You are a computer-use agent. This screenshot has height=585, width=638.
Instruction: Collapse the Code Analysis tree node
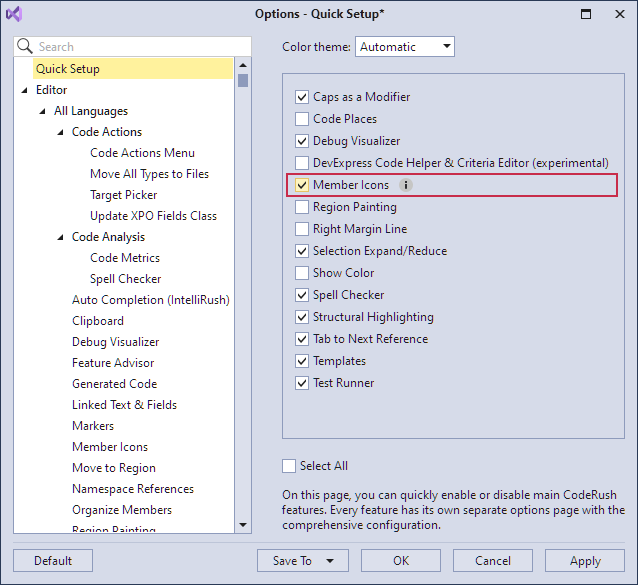[60, 237]
